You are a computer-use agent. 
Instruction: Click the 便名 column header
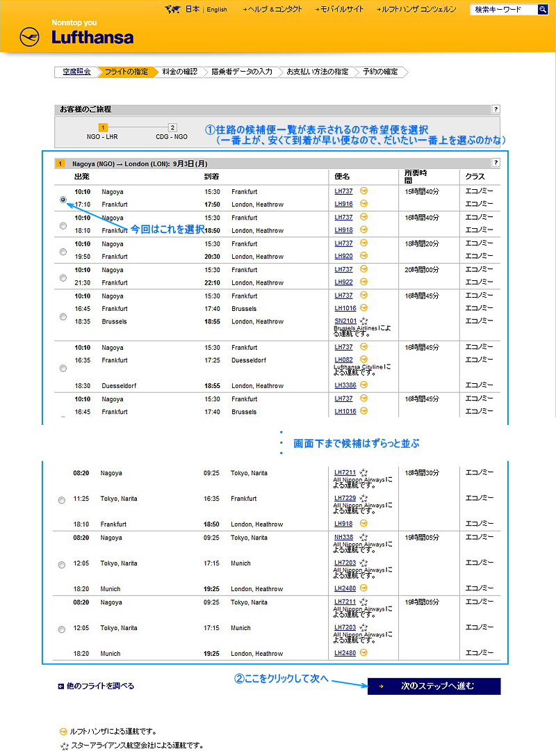[342, 177]
